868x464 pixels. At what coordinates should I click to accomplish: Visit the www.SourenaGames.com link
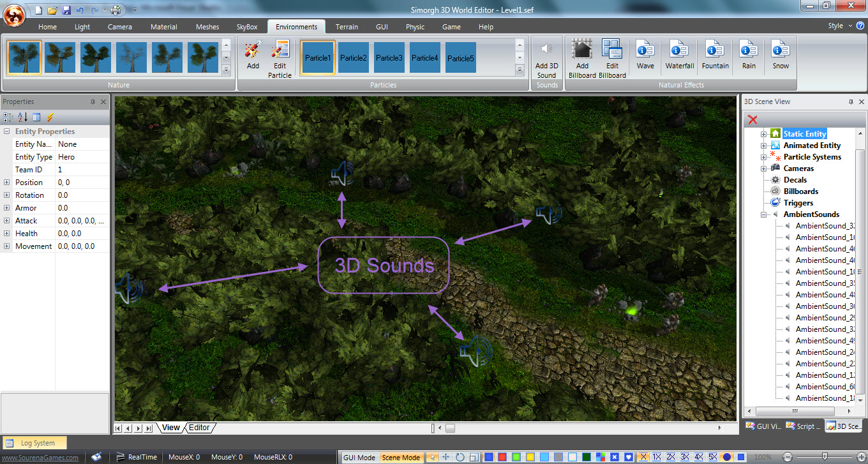(x=40, y=458)
